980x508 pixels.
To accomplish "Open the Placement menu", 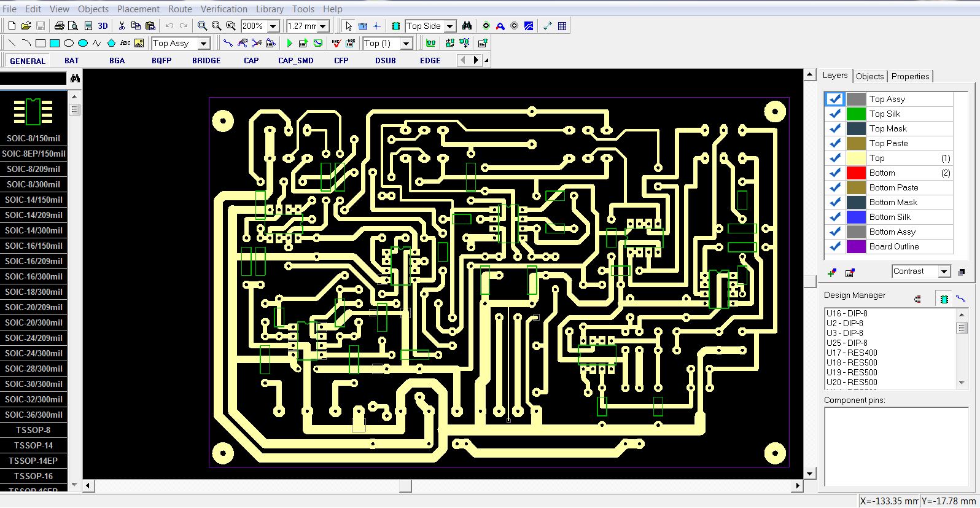I will (138, 9).
